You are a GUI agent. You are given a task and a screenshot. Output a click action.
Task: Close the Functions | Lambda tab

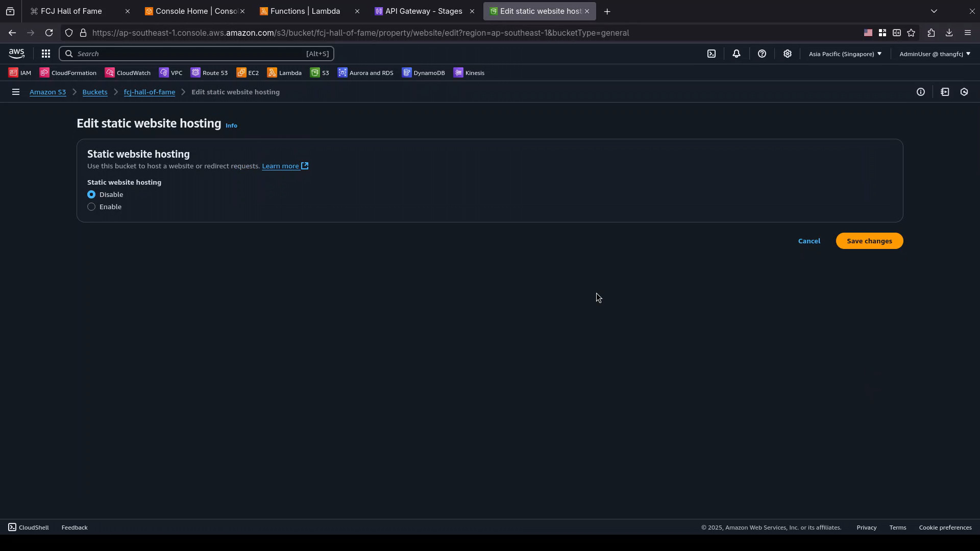click(357, 11)
